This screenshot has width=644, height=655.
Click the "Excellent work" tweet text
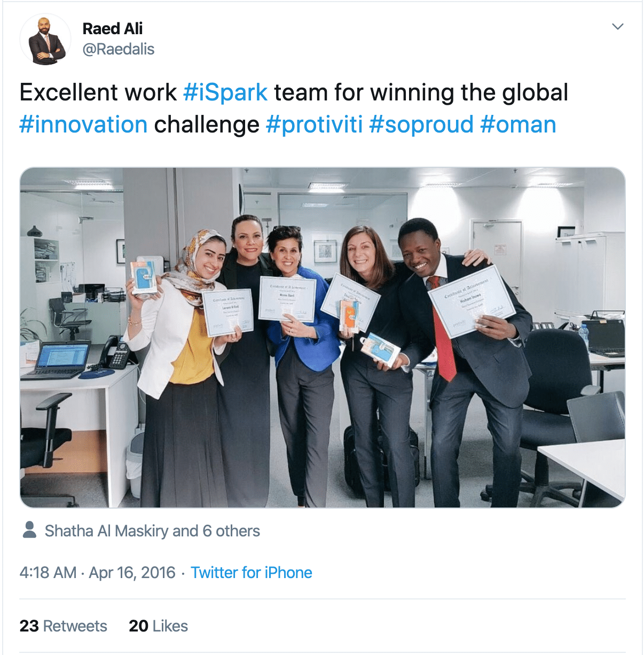point(98,92)
